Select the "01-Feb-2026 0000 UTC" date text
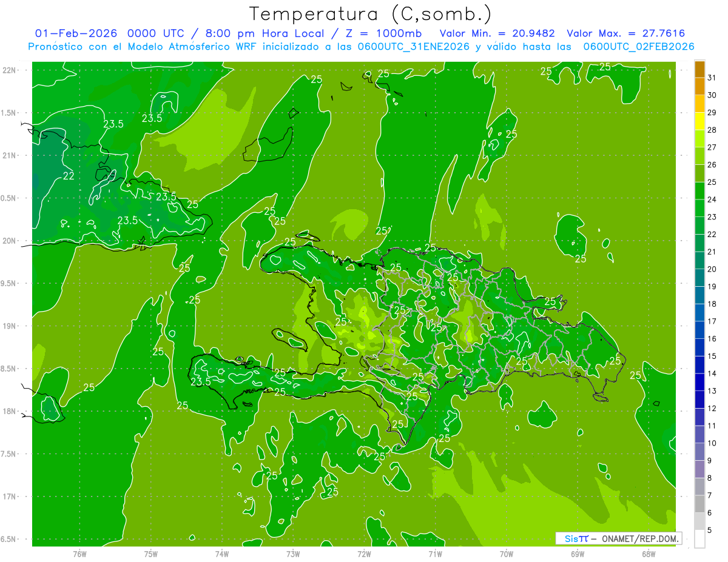 point(110,33)
